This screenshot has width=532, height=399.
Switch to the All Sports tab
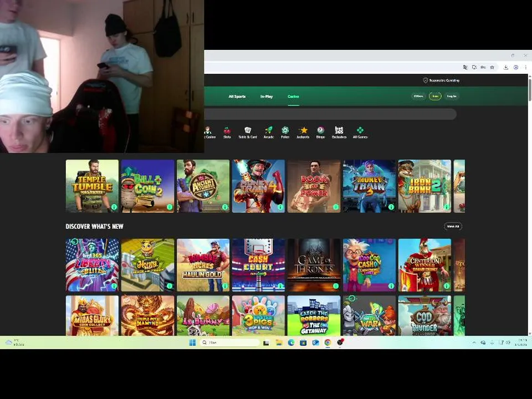pos(237,96)
